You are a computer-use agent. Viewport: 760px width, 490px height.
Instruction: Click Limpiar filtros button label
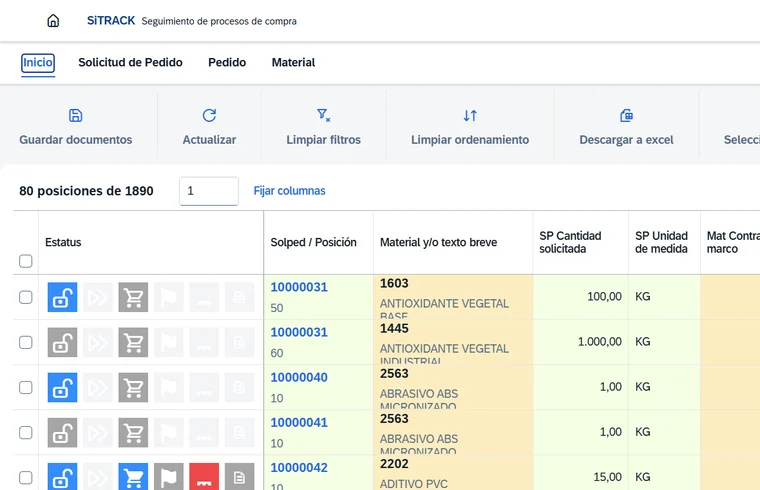point(323,140)
